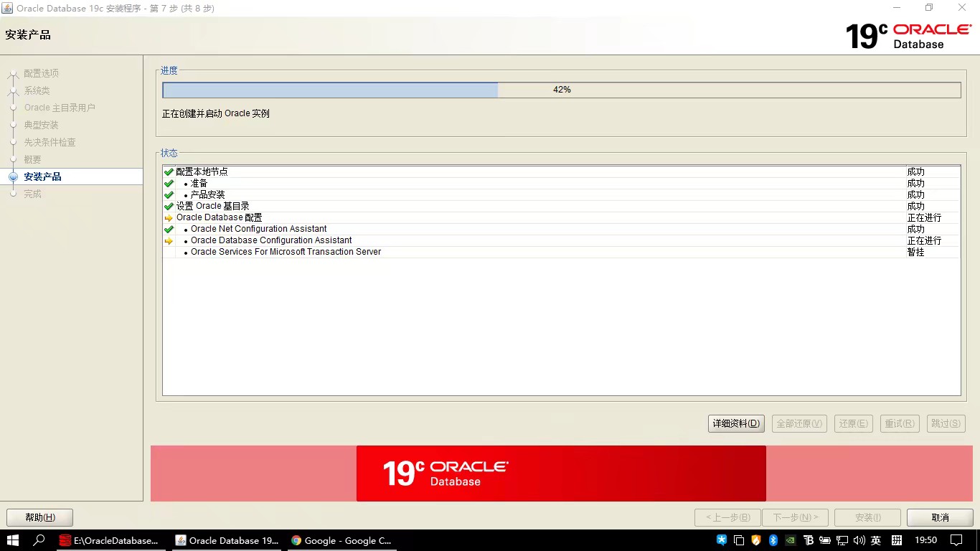Screen dimensions: 980x551
Task: Click the 取消 button to cancel installation
Action: point(940,517)
